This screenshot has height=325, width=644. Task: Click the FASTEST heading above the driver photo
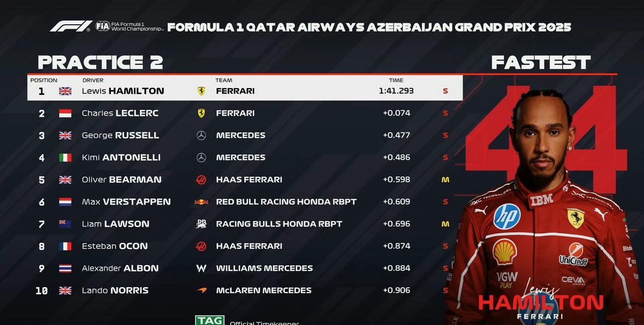[540, 62]
